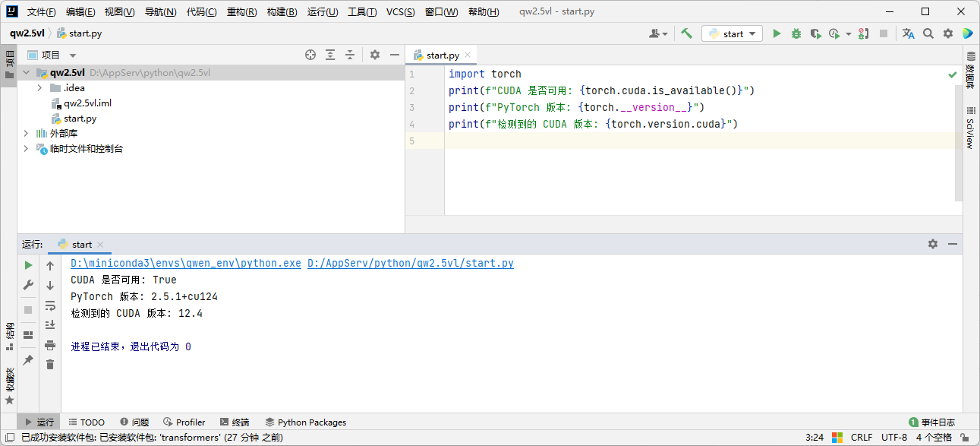Open the 事件日志 button in status bar
This screenshot has height=446, width=980.
pyautogui.click(x=932, y=422)
